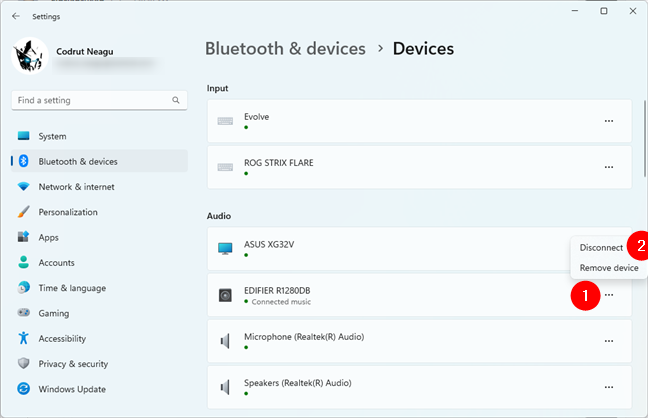The image size is (648, 418).
Task: Select the ASUS XG32V device name
Action: pos(269,244)
